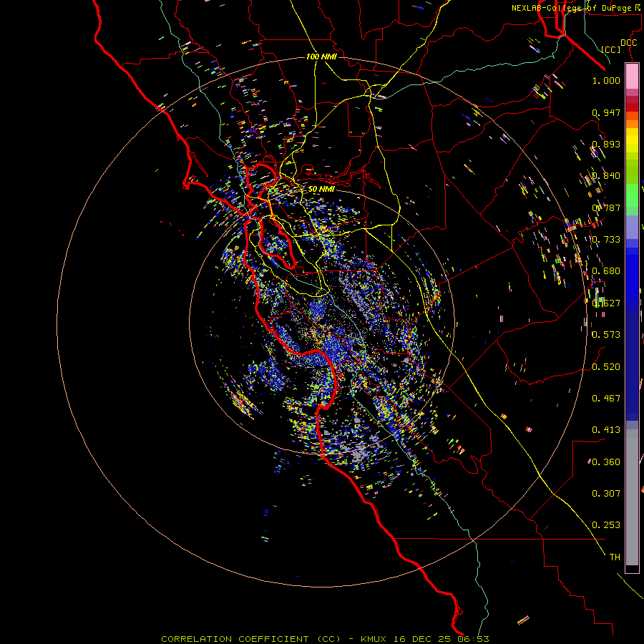Image resolution: width=644 pixels, height=644 pixels.
Task: Select the "0.840" scale value
Action: [606, 176]
